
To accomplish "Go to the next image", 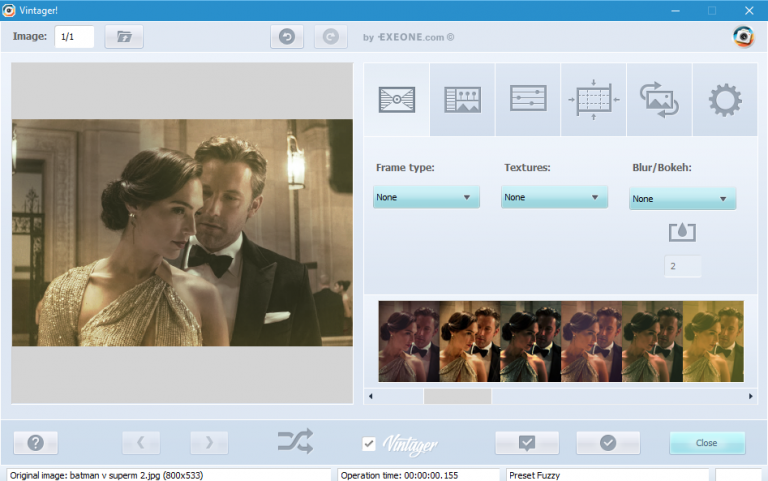I will pyautogui.click(x=209, y=443).
